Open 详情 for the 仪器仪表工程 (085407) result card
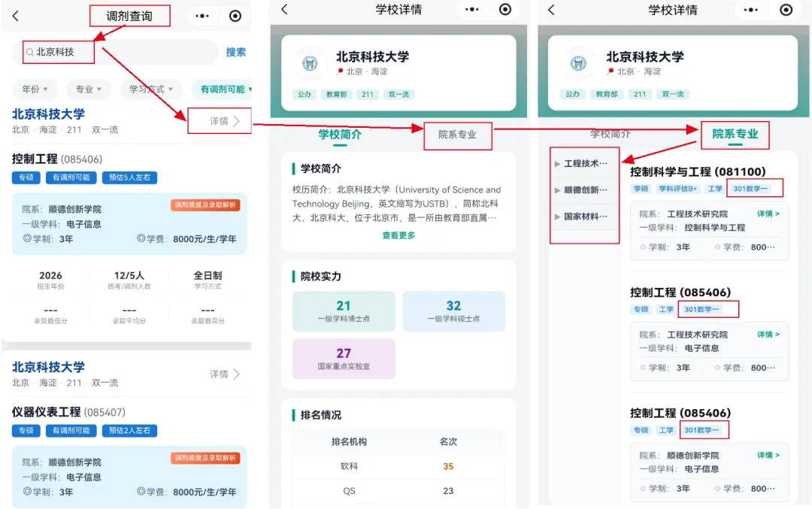The height and width of the screenshot is (509, 812). pos(224,374)
